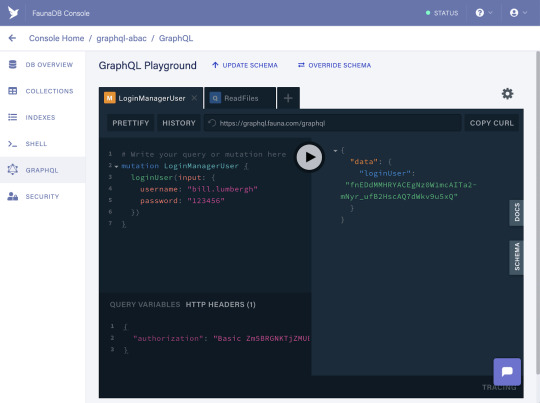Click GraphQL breadcrumb link
Image resolution: width=540 pixels, height=403 pixels.
click(x=176, y=38)
